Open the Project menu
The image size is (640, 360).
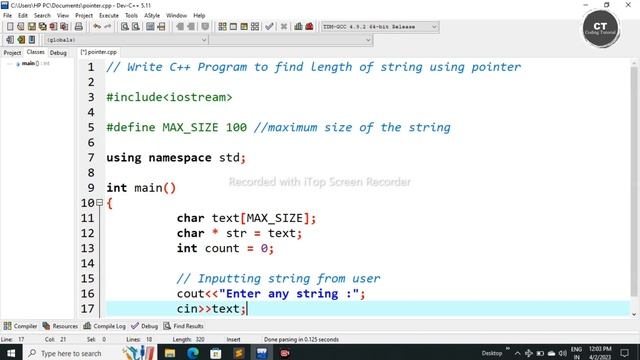(84, 16)
